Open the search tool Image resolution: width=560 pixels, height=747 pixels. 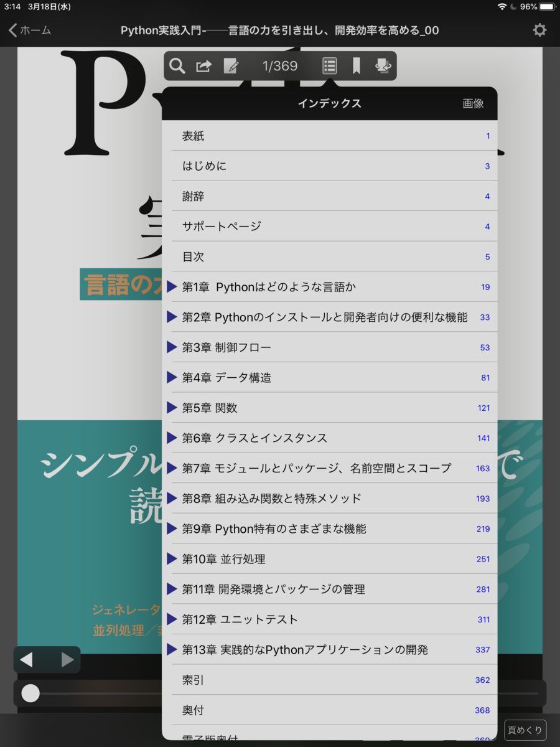click(x=177, y=65)
